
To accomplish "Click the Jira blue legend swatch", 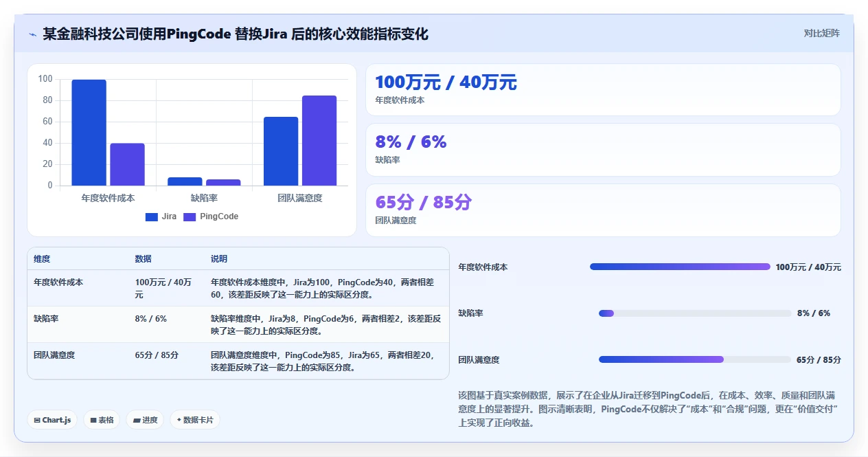I will click(x=152, y=217).
